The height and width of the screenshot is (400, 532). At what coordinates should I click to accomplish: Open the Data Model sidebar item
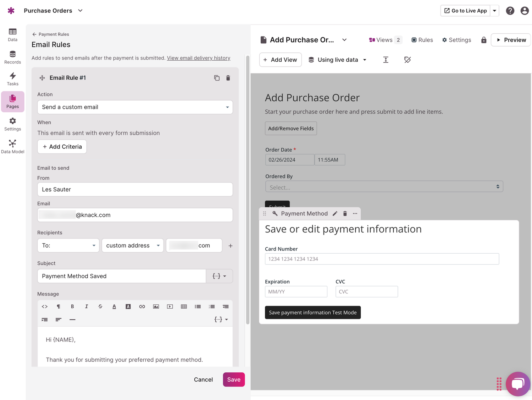[x=12, y=145]
